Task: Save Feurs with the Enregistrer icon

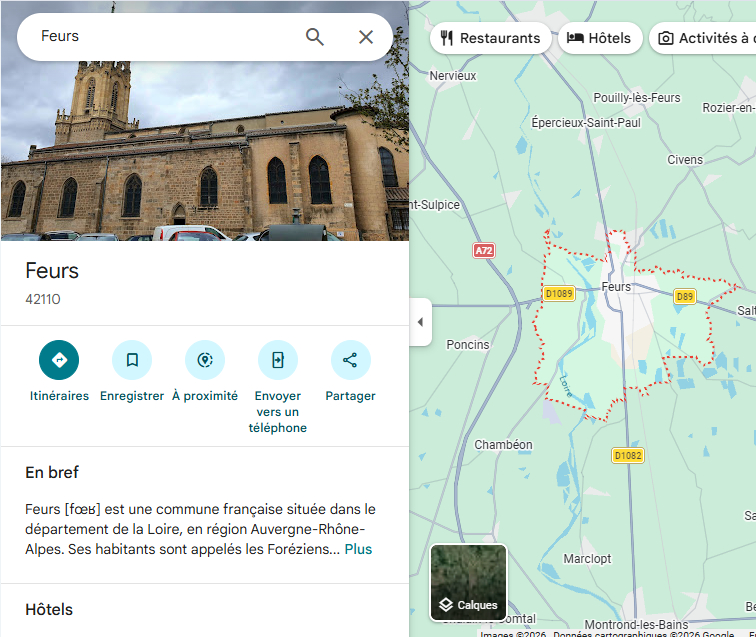Action: 132,360
